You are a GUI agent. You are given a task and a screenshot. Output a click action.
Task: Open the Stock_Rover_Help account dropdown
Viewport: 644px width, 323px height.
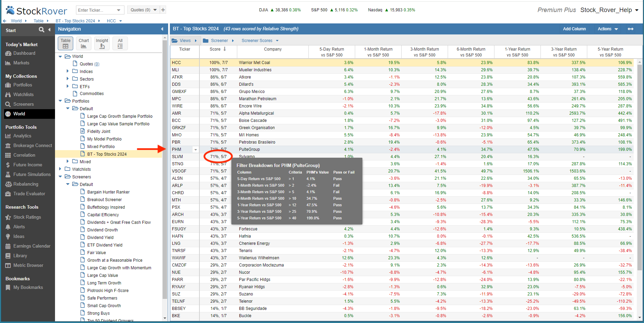click(x=609, y=10)
